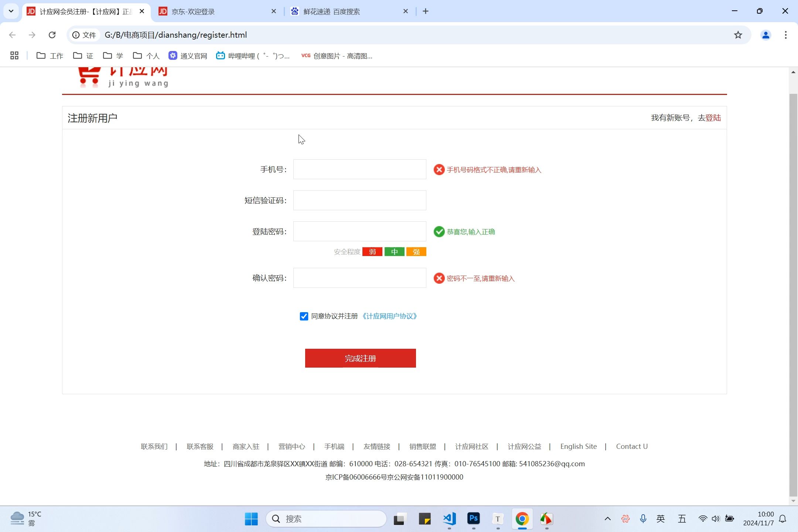Follow the 登陆 link

[x=713, y=117]
